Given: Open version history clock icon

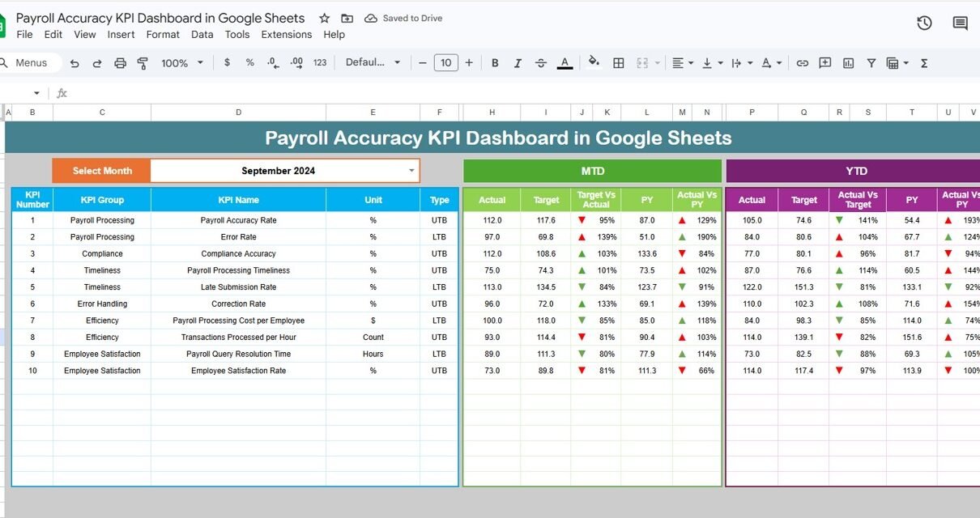Looking at the screenshot, I should point(924,23).
